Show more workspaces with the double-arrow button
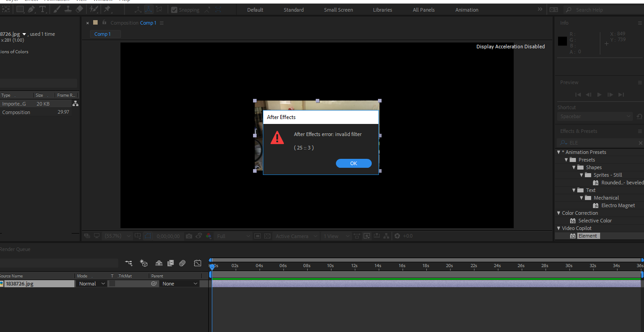 [540, 9]
